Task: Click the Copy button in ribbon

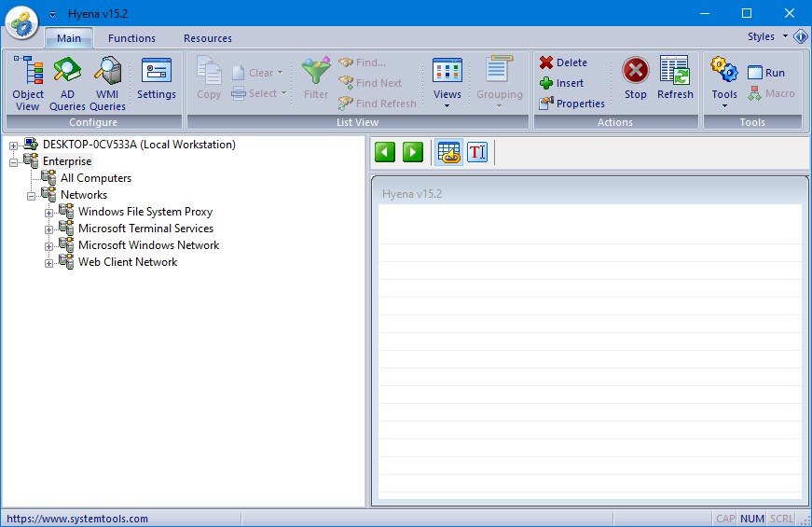Action: [209, 78]
